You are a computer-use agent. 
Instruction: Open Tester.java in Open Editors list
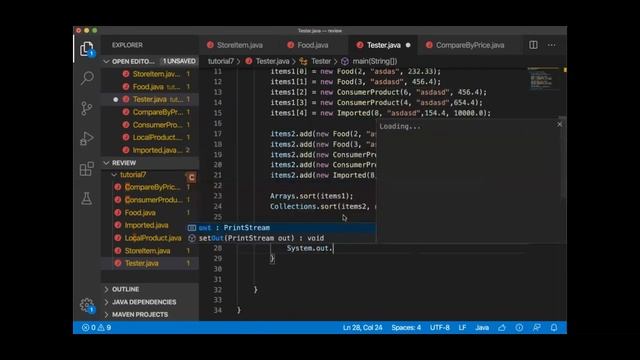click(x=150, y=99)
